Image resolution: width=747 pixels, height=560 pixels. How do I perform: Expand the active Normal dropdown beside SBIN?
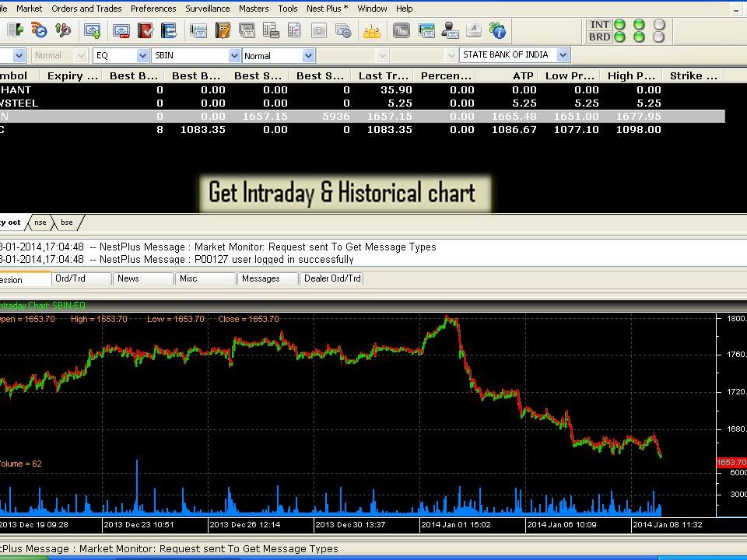click(308, 56)
